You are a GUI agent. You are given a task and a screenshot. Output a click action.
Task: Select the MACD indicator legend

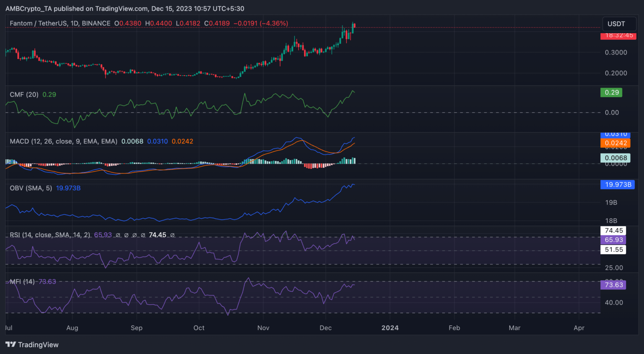[x=63, y=142]
